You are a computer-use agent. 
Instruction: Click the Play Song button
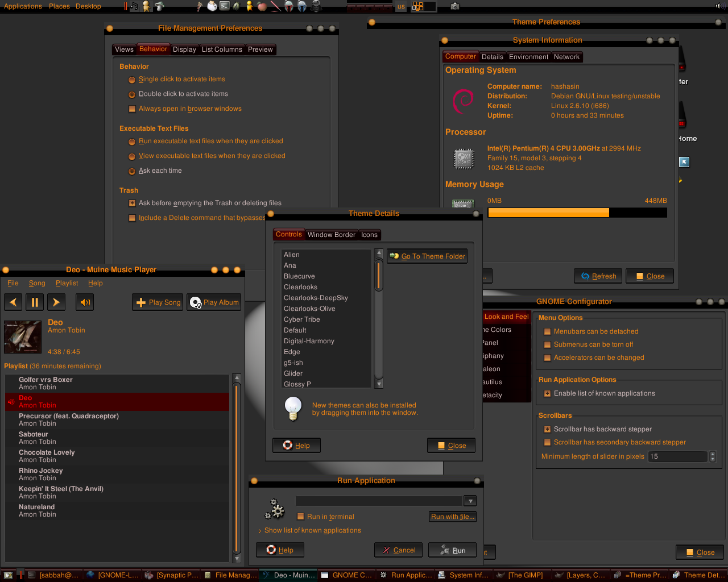(x=158, y=302)
